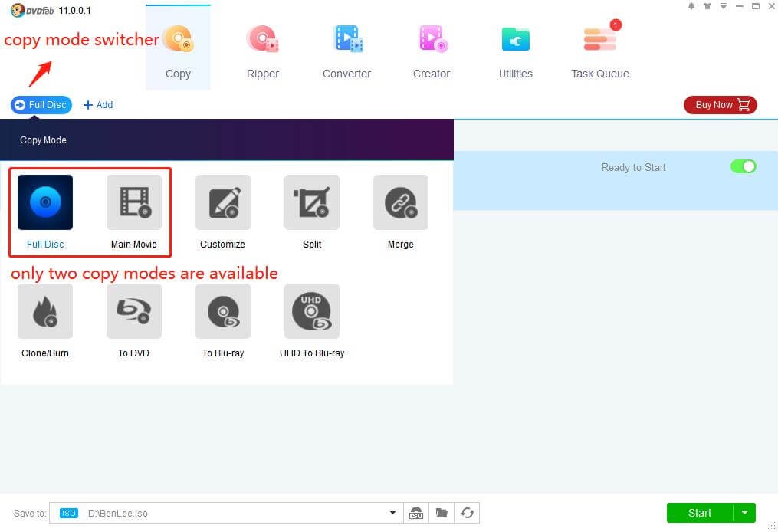This screenshot has width=778, height=532.
Task: Click the Buy Now button
Action: [x=718, y=104]
